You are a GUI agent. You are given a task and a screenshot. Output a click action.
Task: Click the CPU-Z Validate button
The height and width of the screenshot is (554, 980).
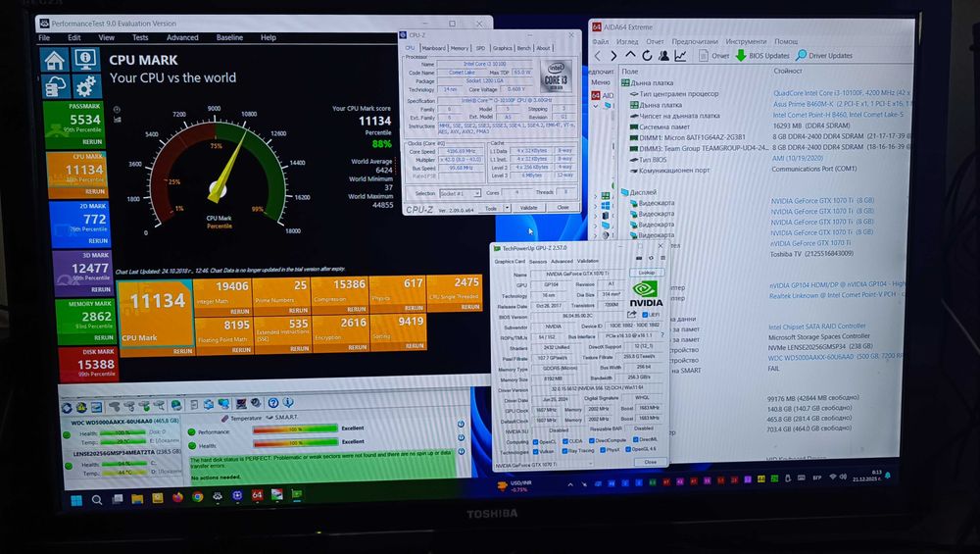tap(529, 208)
